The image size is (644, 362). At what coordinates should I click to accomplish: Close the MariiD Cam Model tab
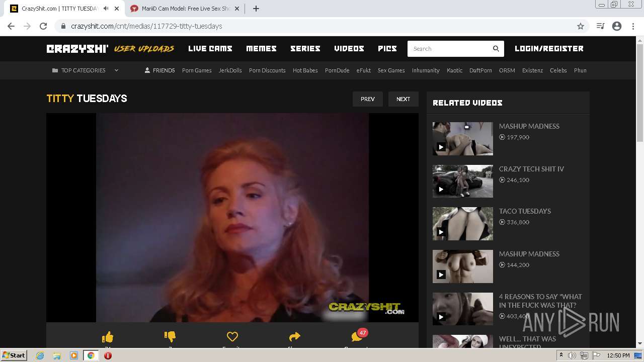237,9
